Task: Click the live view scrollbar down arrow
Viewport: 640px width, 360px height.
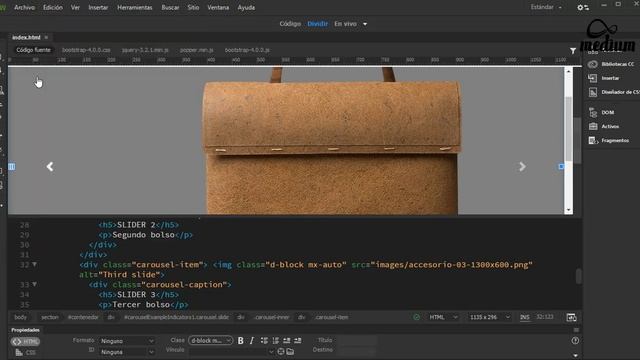Action: [568, 210]
